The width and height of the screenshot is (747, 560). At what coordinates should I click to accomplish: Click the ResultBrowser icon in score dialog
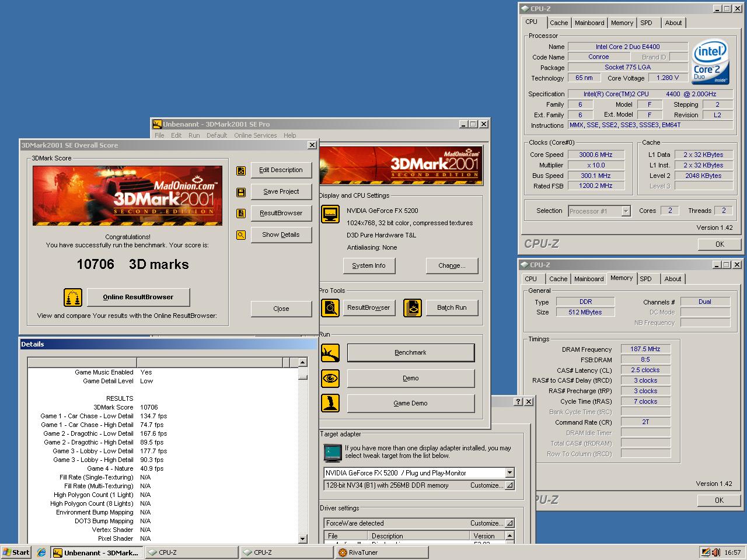pos(240,213)
